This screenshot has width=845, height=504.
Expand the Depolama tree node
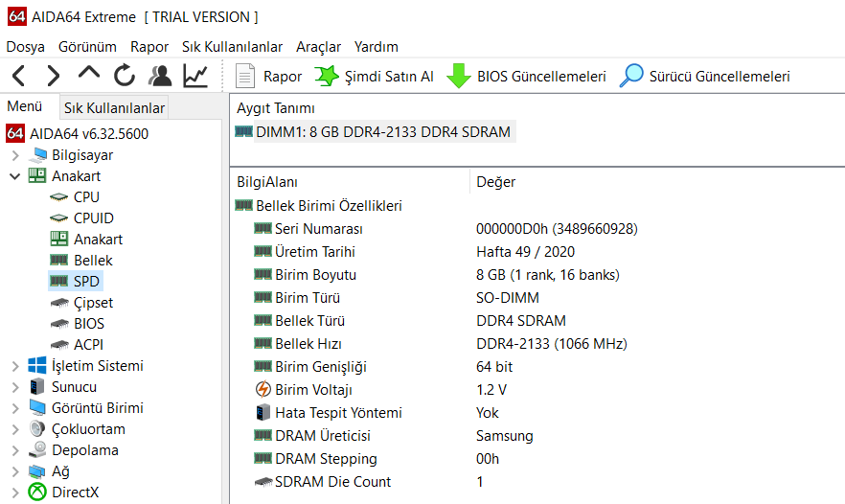15,450
